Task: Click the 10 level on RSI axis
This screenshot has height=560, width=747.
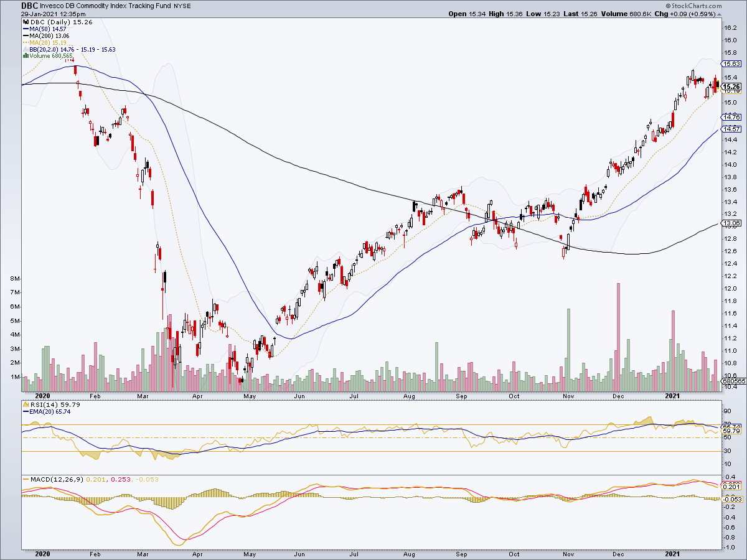Action: pyautogui.click(x=727, y=464)
